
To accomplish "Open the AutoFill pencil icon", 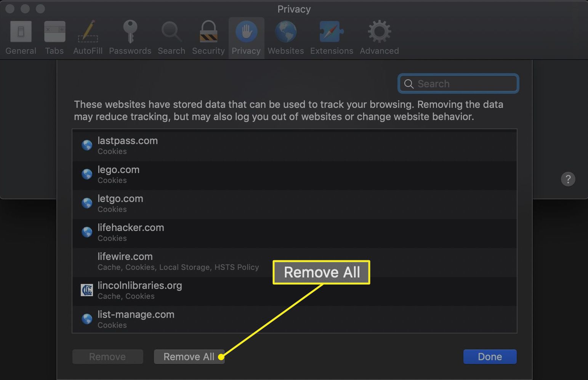I will coord(88,31).
